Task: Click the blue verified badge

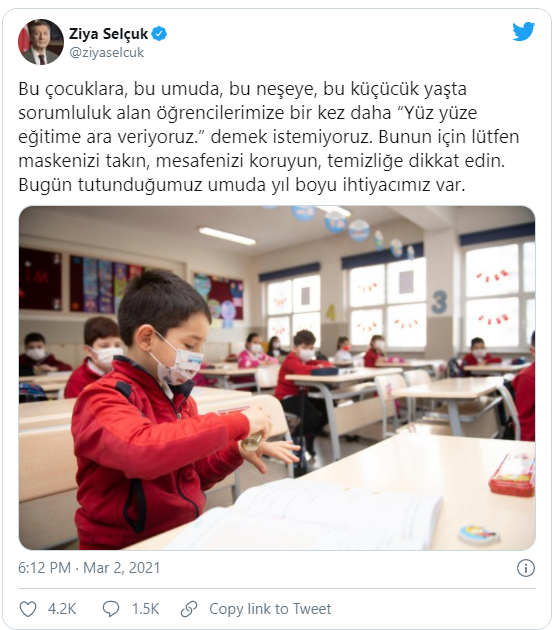Action: (x=159, y=34)
